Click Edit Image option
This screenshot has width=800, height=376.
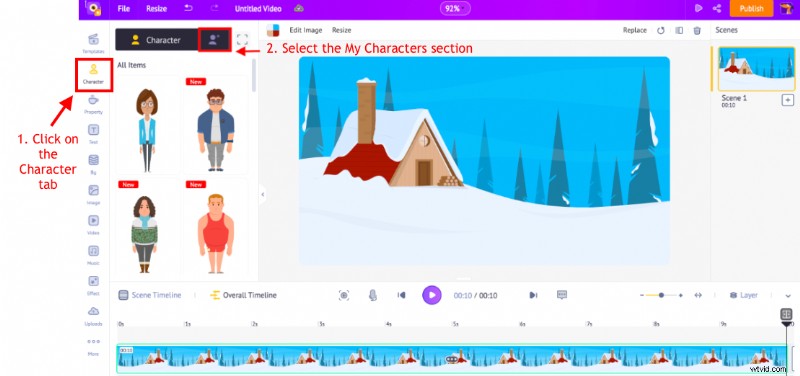tap(306, 30)
